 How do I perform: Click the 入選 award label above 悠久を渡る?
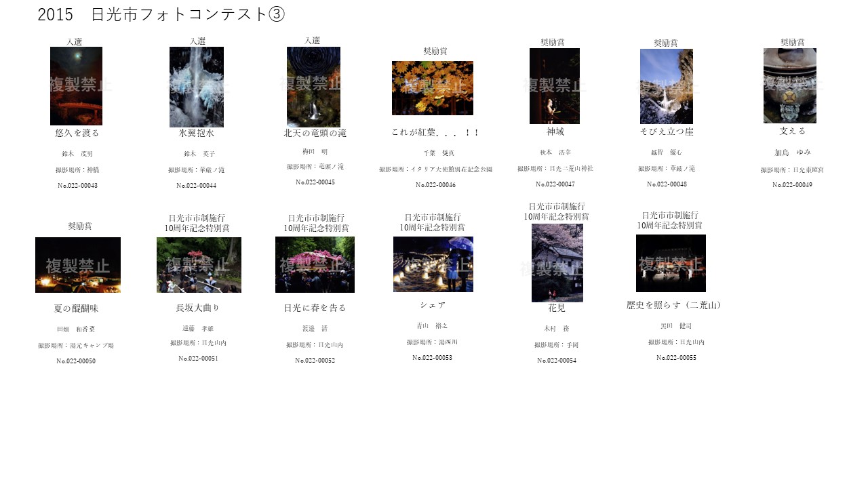click(76, 41)
